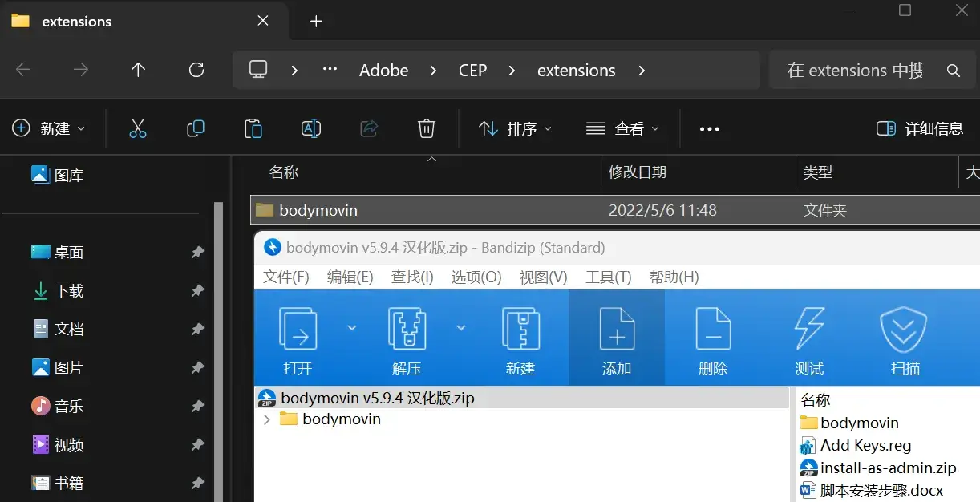The image size is (980, 502).
Task: Add a new Explorer tab
Action: tap(316, 22)
